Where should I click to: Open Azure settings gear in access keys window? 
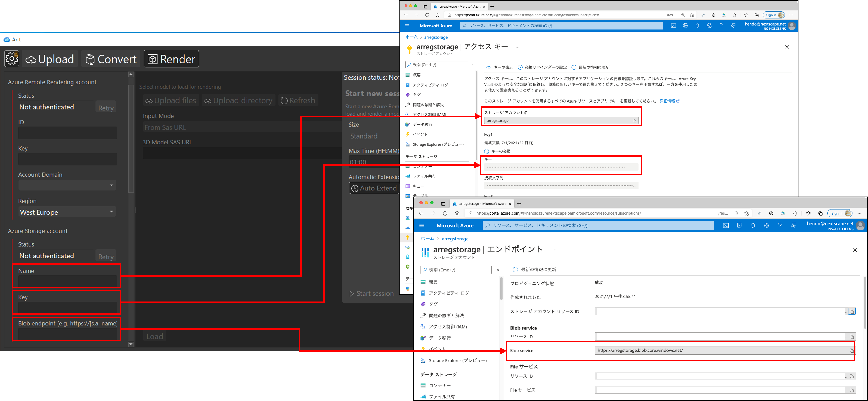[709, 26]
